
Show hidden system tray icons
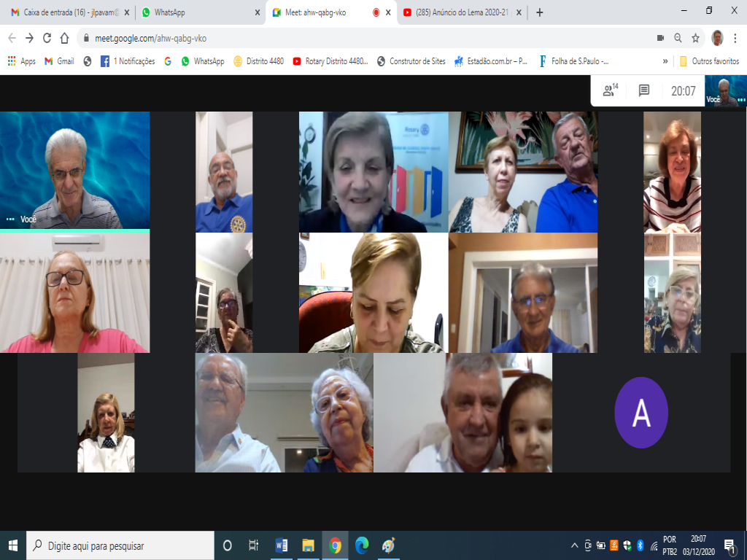[x=576, y=545]
